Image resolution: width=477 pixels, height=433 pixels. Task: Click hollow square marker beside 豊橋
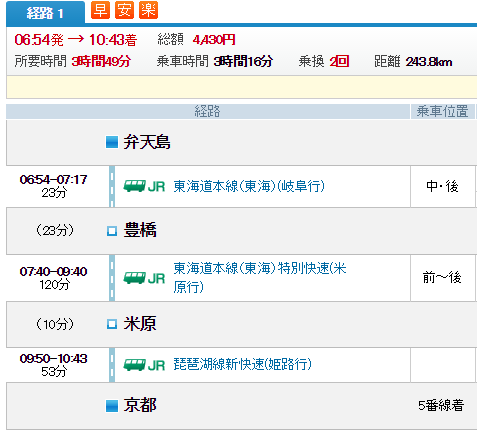(112, 231)
